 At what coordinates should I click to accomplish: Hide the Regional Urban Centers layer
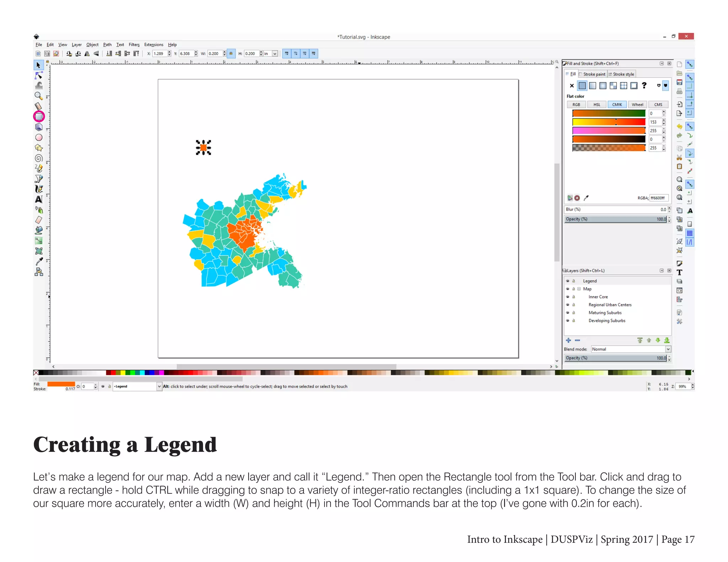tap(568, 305)
